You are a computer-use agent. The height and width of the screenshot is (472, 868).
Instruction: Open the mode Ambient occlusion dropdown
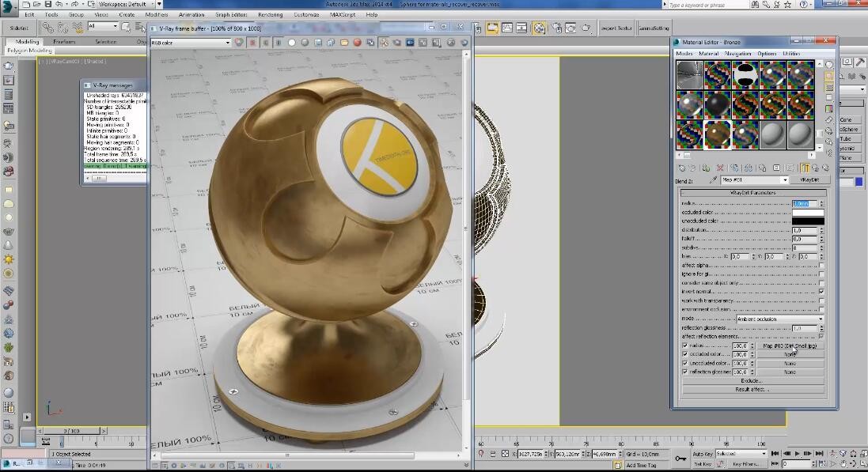(x=780, y=319)
